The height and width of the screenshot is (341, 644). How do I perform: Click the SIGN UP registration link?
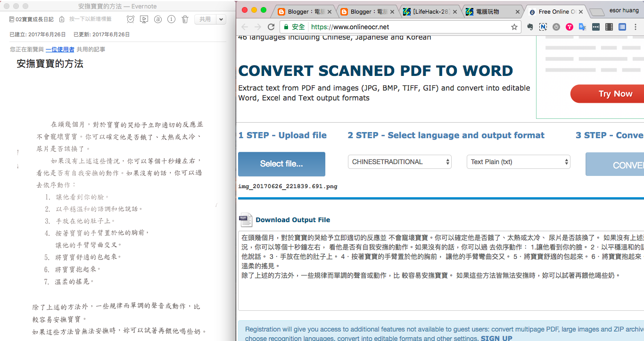tap(496, 338)
